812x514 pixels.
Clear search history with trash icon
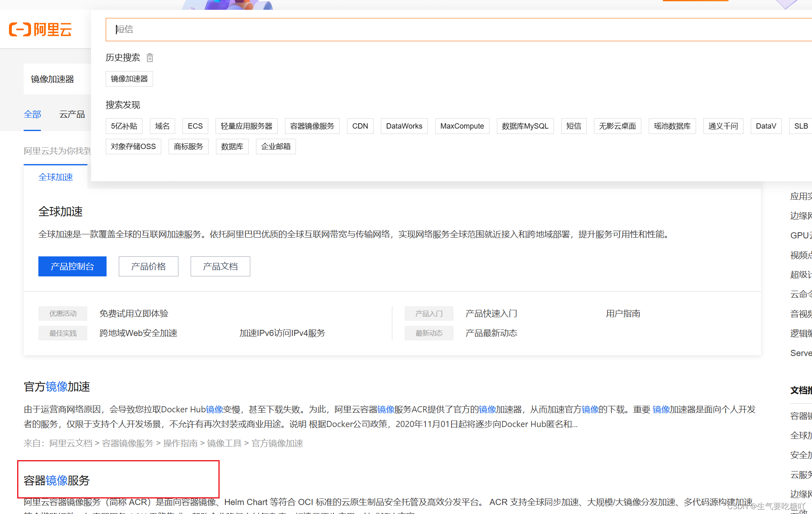click(150, 58)
